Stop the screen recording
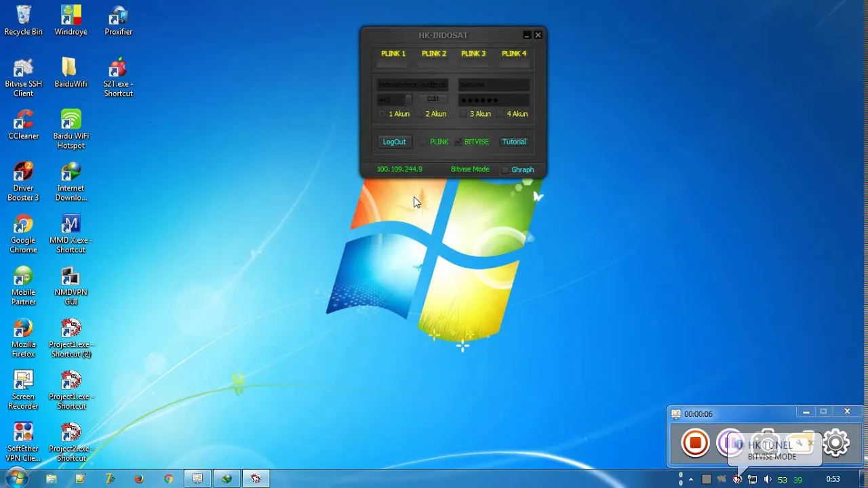Screen dimensions: 868x488 (695, 443)
